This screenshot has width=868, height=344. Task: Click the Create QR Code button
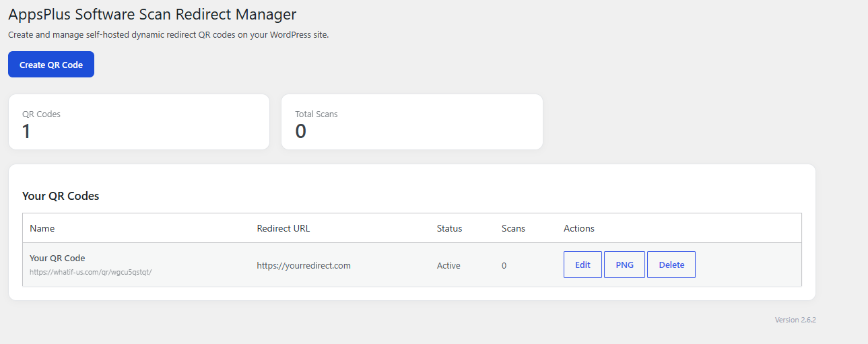[51, 65]
